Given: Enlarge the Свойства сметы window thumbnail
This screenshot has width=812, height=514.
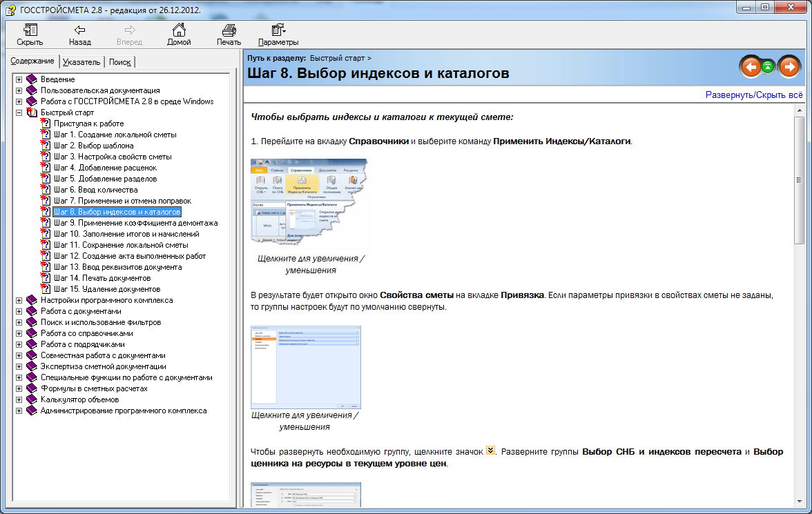Looking at the screenshot, I should (x=306, y=367).
